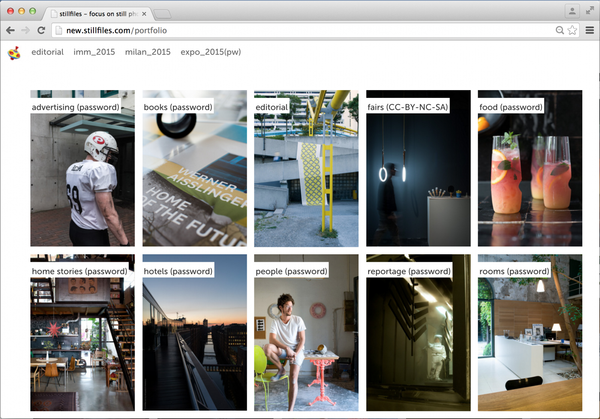Image resolution: width=600 pixels, height=419 pixels.
Task: Open the fairs (CC-BY-NC-SA) gallery thumbnail
Action: tap(417, 170)
